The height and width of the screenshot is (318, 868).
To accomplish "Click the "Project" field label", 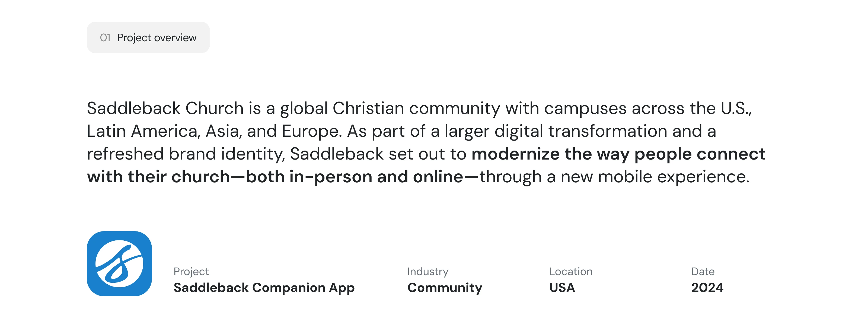I will 191,271.
